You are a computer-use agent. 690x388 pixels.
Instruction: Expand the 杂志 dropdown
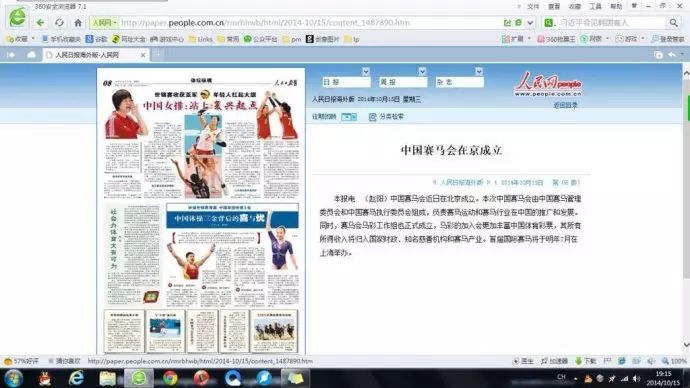(479, 71)
